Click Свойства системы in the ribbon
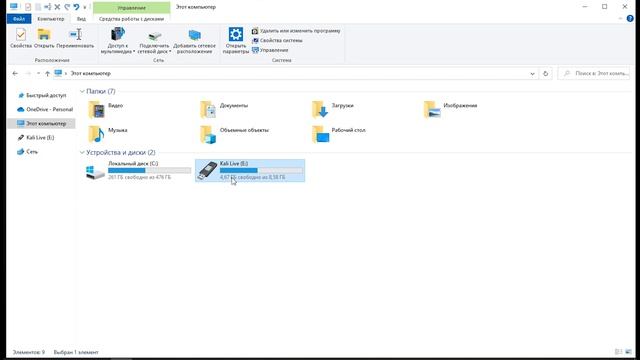 pyautogui.click(x=277, y=40)
